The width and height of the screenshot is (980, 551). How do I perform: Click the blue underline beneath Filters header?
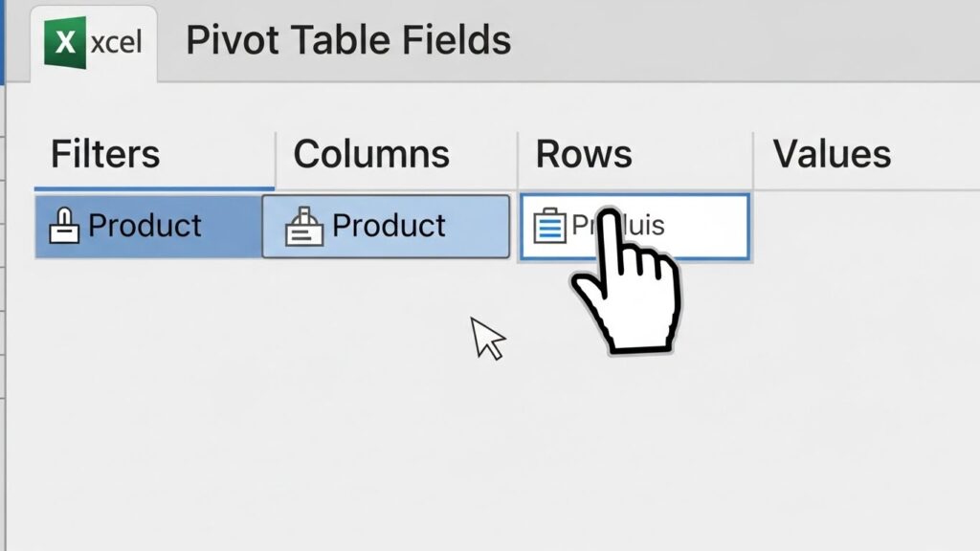[x=153, y=188]
